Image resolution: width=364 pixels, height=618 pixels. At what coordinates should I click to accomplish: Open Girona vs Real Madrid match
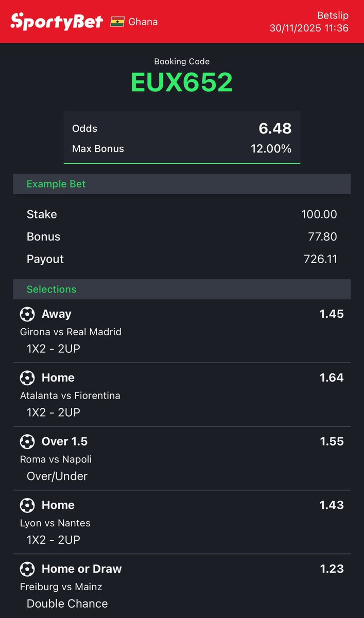click(x=71, y=332)
